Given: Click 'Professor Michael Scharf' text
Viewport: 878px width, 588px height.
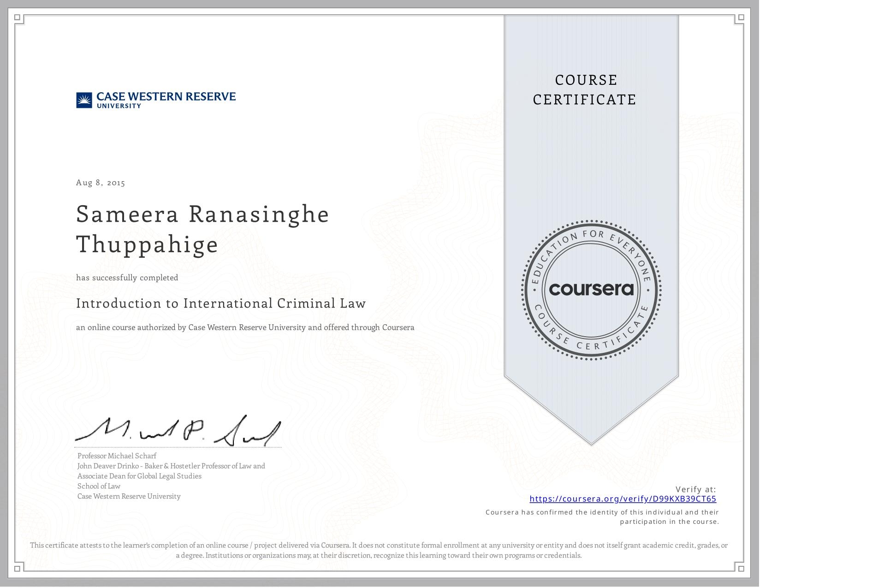Looking at the screenshot, I should pyautogui.click(x=117, y=456).
